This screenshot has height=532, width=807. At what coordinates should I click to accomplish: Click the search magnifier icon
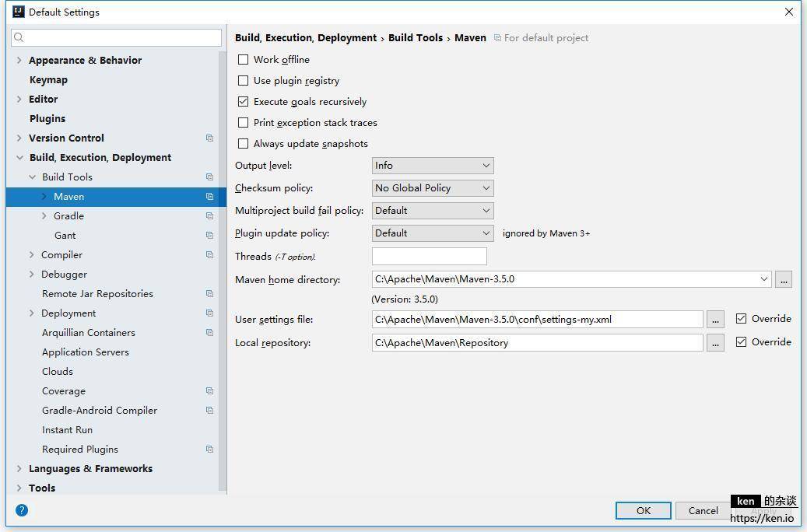[x=19, y=37]
